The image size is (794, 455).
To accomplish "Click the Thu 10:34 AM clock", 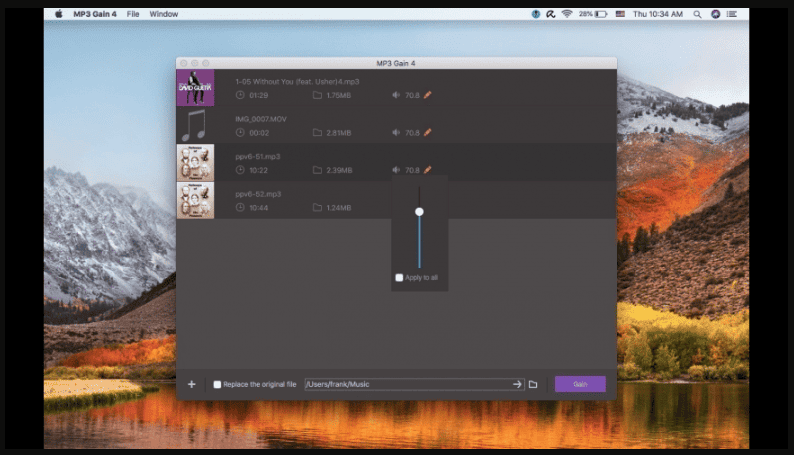I will coord(658,14).
